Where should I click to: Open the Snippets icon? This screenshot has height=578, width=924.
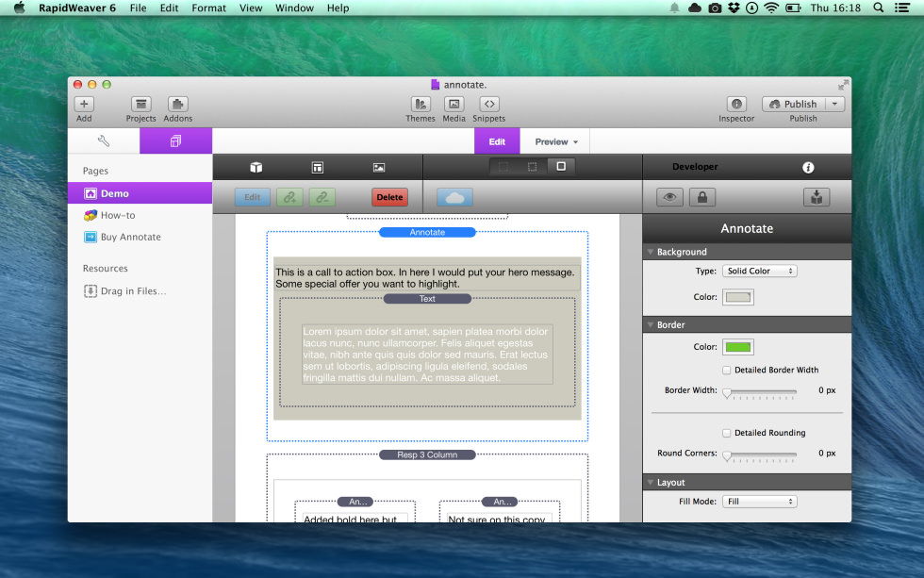point(489,105)
